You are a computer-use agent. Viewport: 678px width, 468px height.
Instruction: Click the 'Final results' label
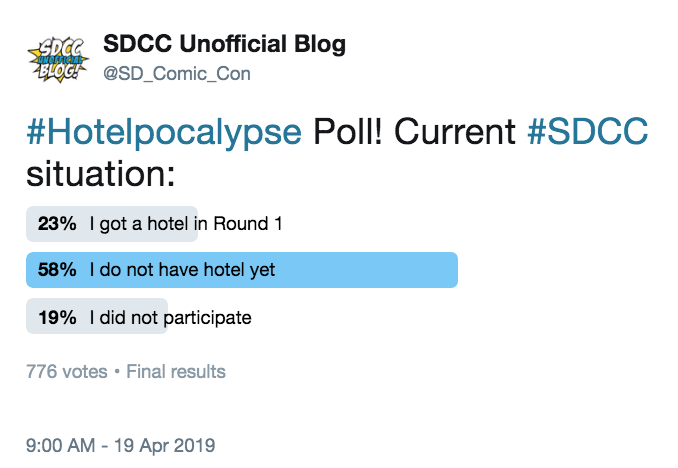point(176,372)
